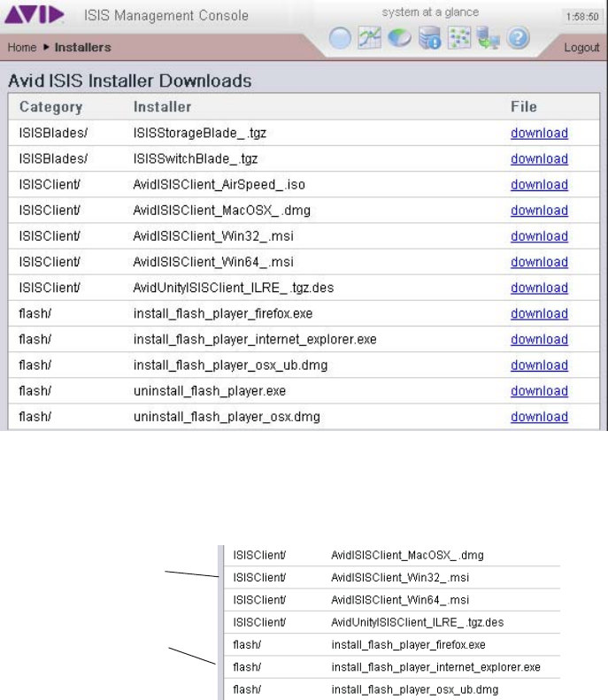
Task: Download install_flash_player_firefox.exe
Action: coord(539,314)
